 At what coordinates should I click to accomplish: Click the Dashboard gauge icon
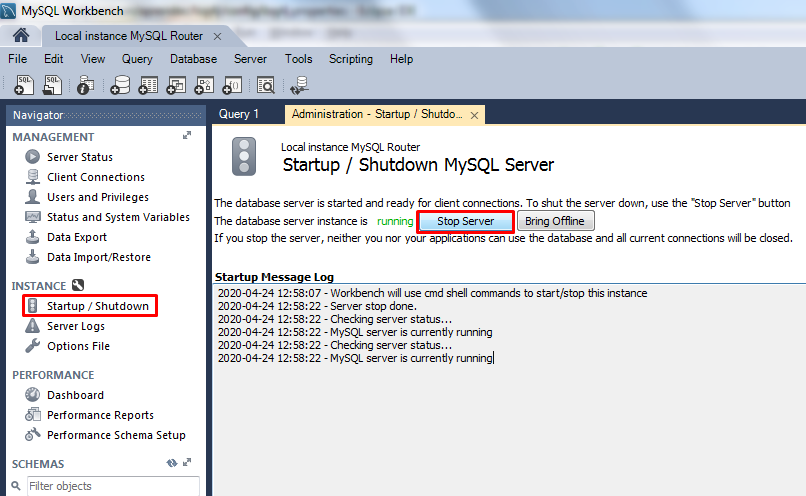(32, 395)
